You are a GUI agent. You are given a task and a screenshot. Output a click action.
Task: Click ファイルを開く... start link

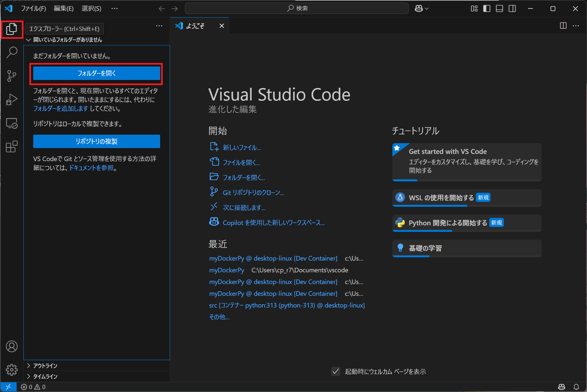(x=241, y=163)
